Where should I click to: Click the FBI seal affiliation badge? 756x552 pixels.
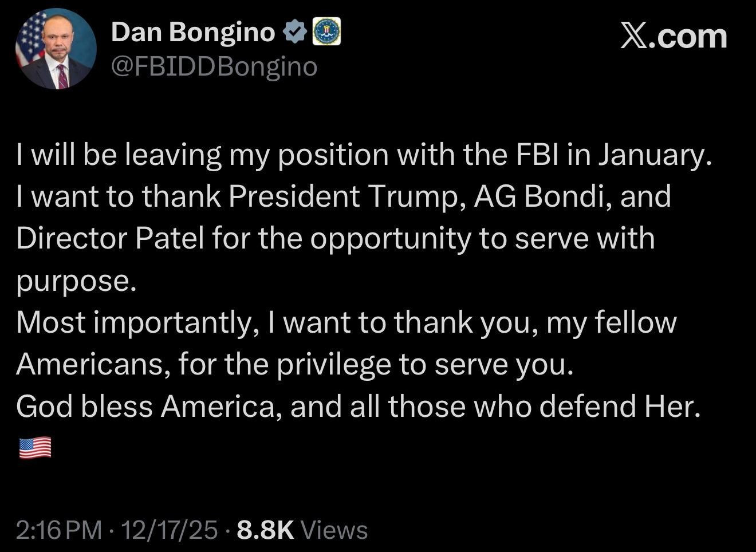326,32
